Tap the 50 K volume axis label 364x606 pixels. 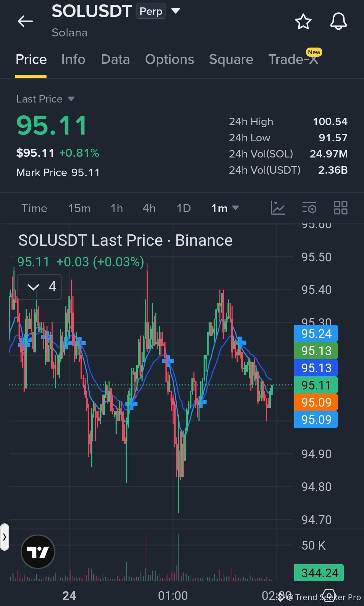(313, 545)
